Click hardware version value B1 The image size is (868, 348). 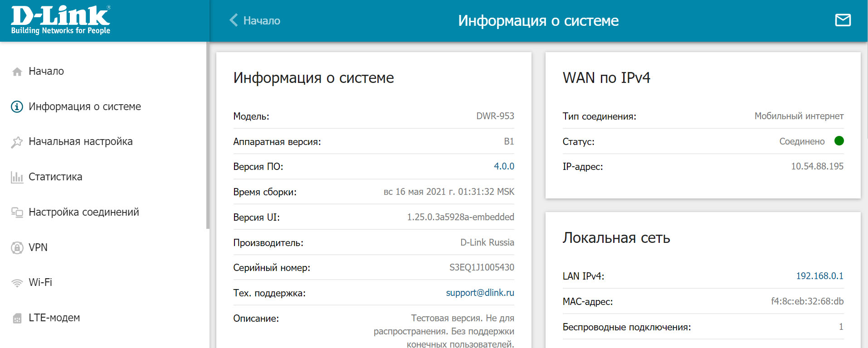(509, 141)
